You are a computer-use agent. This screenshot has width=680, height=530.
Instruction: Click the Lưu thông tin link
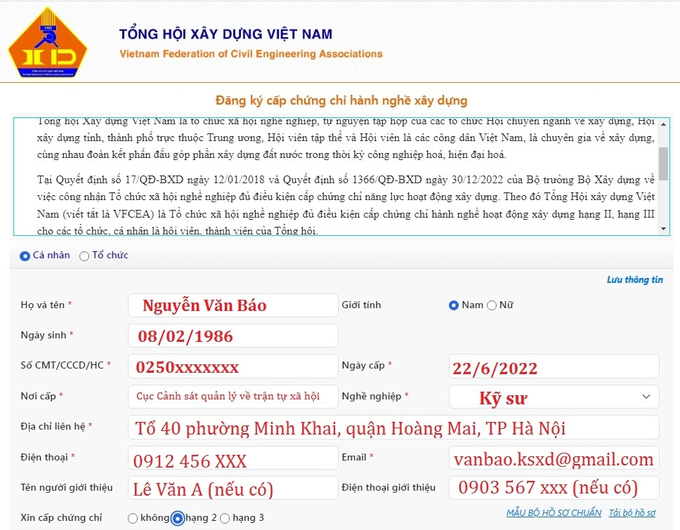coord(634,280)
